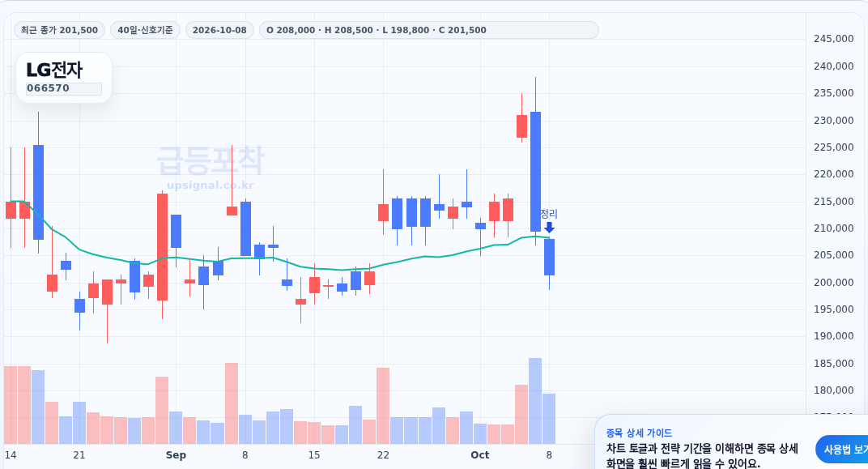The image size is (868, 469).
Task: Open the 사용법 보기 guide button
Action: (x=841, y=449)
